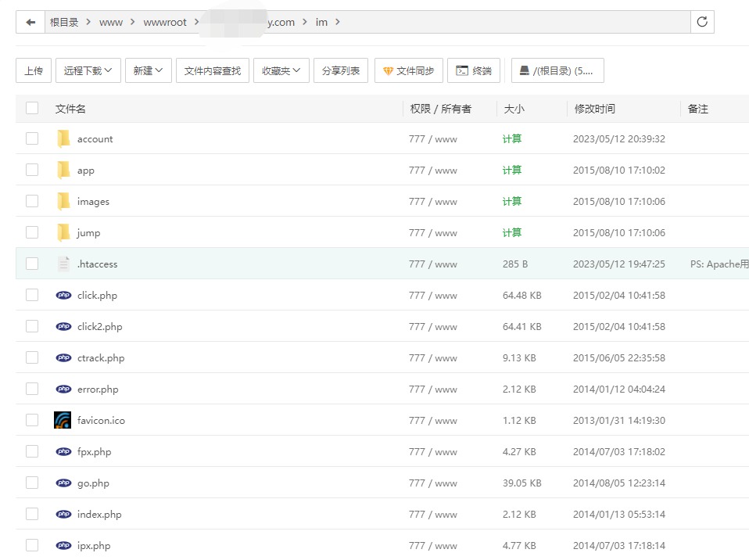749x560 pixels.
Task: Open the jump folder icon
Action: (63, 233)
